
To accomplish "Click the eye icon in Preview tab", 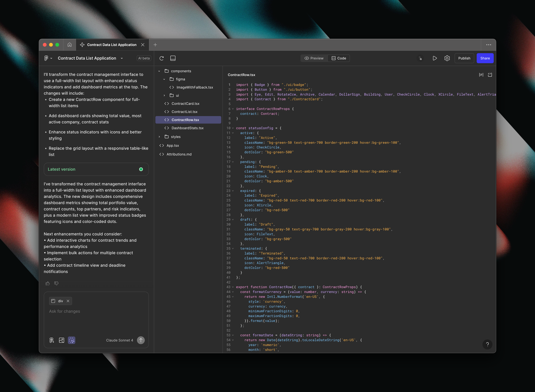I will 307,58.
